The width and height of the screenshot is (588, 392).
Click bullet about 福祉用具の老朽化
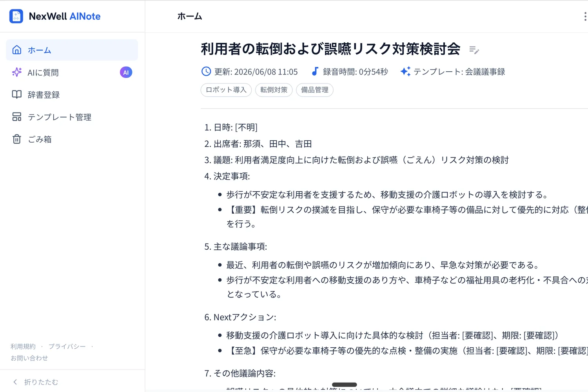coord(407,287)
